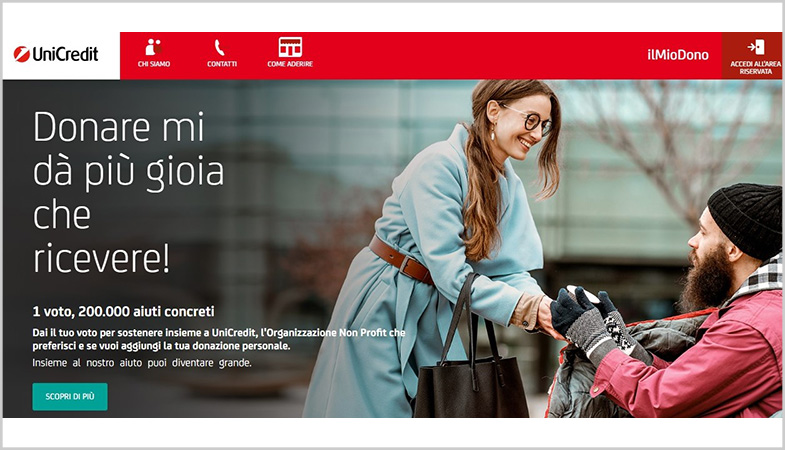Click the SCOPRI DI PIÙ button
This screenshot has height=450, width=785.
point(70,396)
